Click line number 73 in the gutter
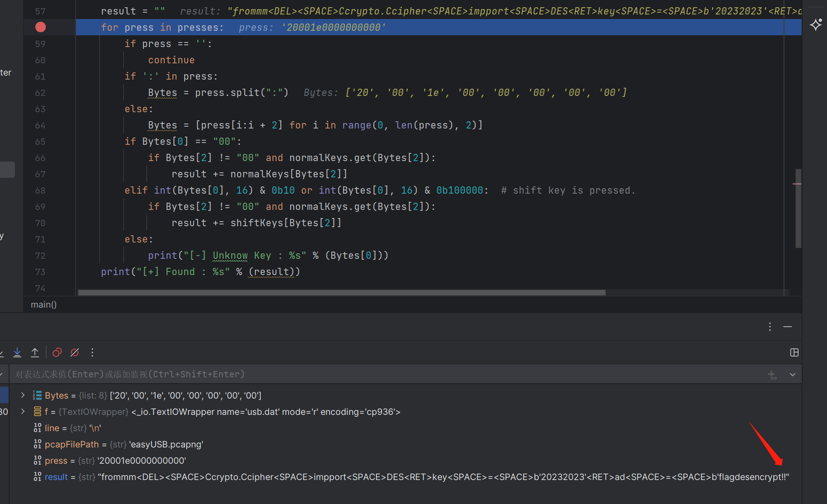 40,272
